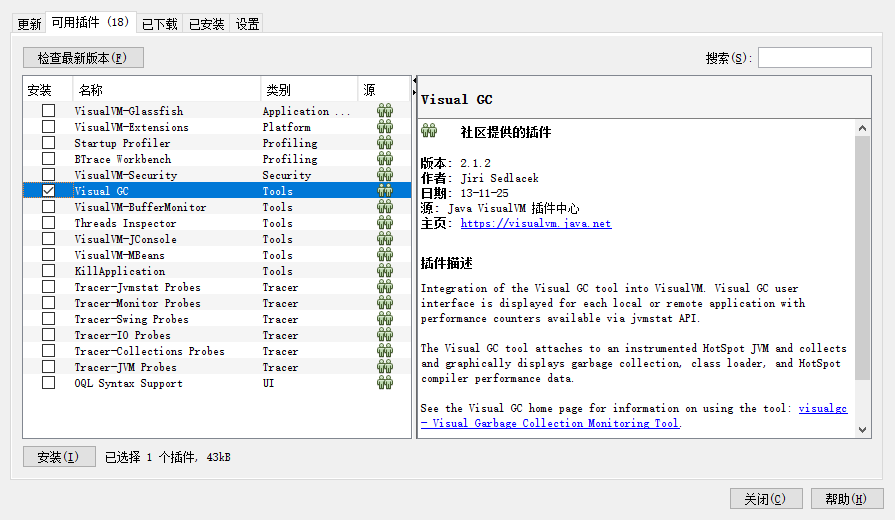The height and width of the screenshot is (520, 895).
Task: Click source icon in Threads Inspector row
Action: click(x=385, y=223)
